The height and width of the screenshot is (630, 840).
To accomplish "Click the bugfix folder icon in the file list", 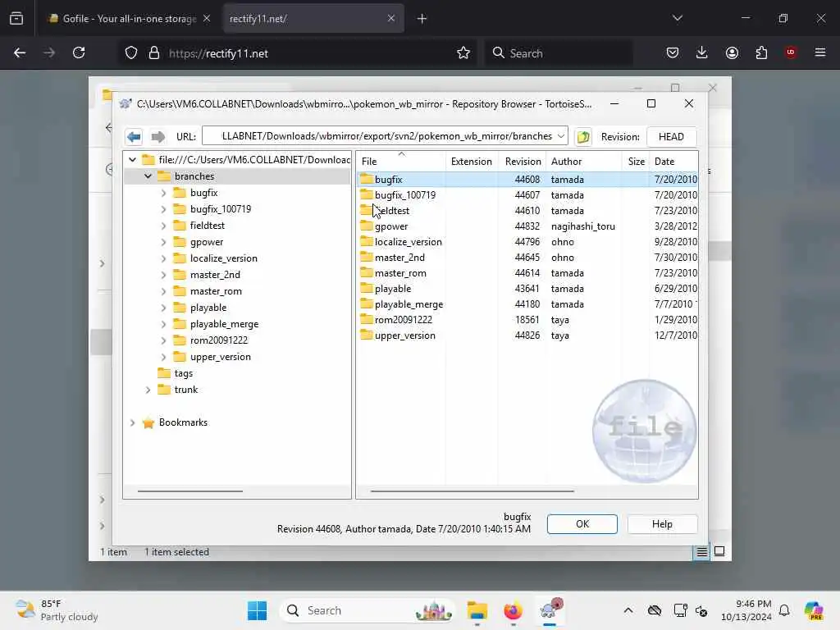I will pyautogui.click(x=367, y=179).
